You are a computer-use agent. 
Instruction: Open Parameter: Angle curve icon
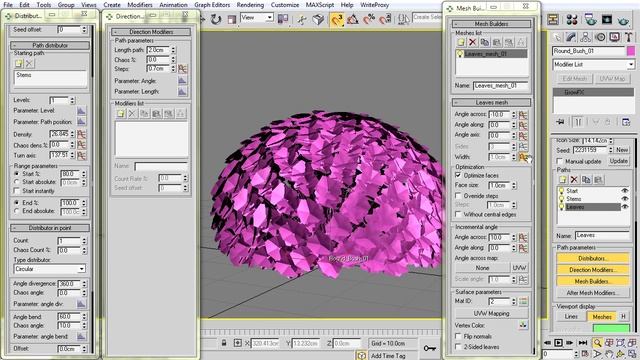[182, 81]
